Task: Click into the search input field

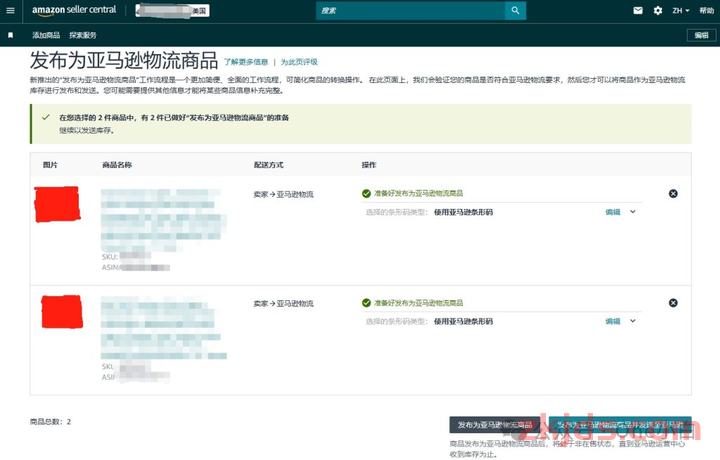Action: point(411,11)
